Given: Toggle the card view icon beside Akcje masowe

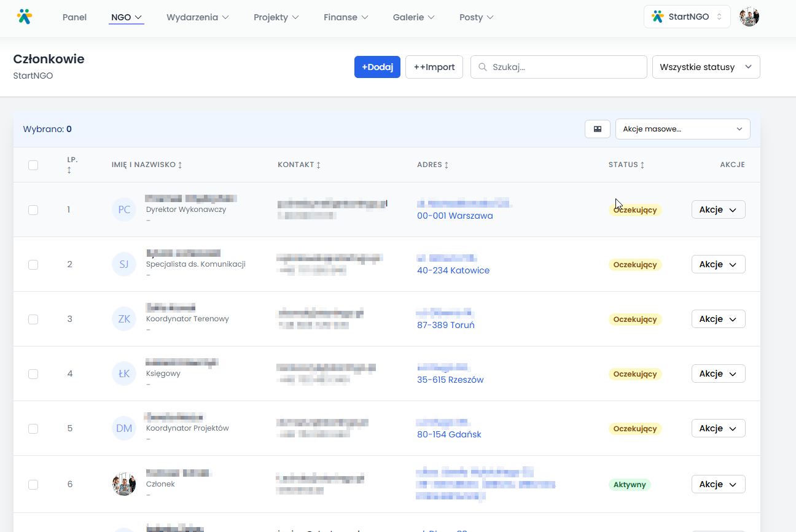Looking at the screenshot, I should click(597, 129).
